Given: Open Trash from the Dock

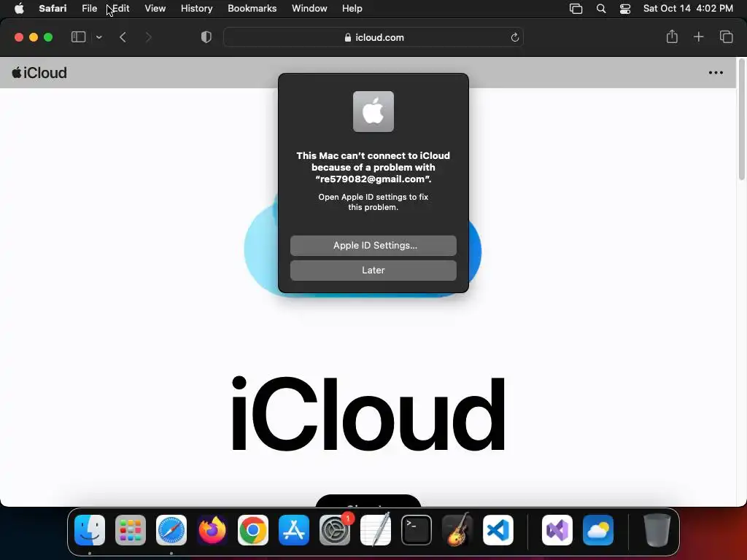Looking at the screenshot, I should tap(657, 530).
